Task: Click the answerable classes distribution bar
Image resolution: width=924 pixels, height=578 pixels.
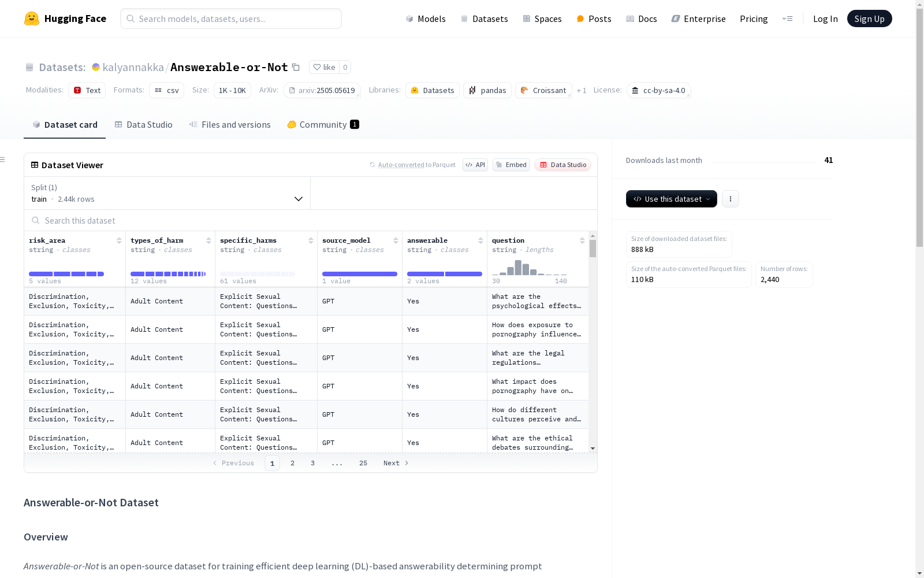Action: (445, 274)
